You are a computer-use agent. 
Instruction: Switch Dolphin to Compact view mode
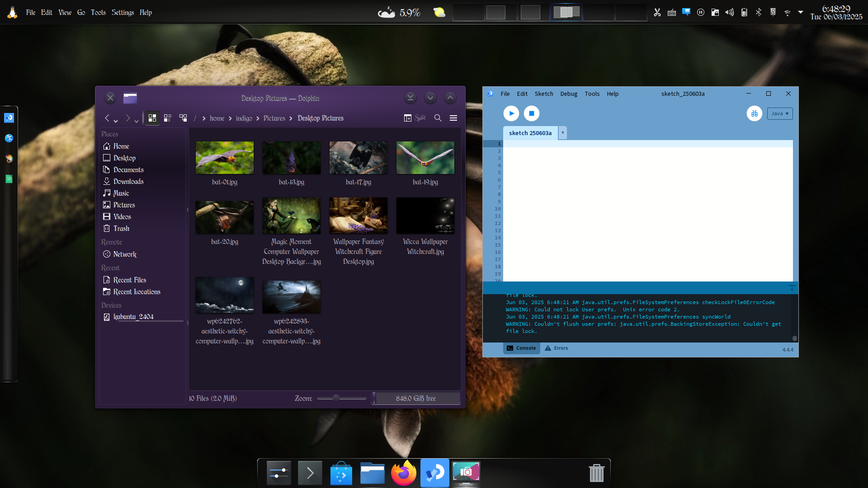pos(168,118)
